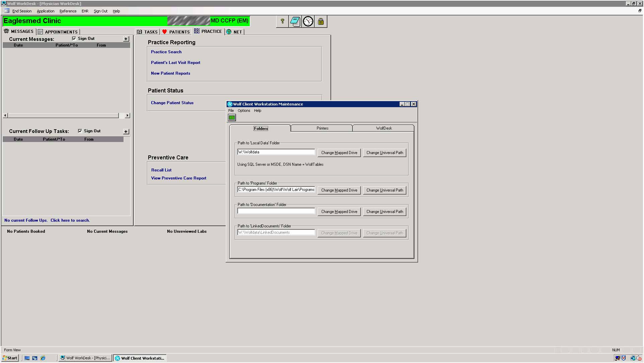Open the Options menu in Maintenance window
The height and width of the screenshot is (363, 644).
point(244,111)
